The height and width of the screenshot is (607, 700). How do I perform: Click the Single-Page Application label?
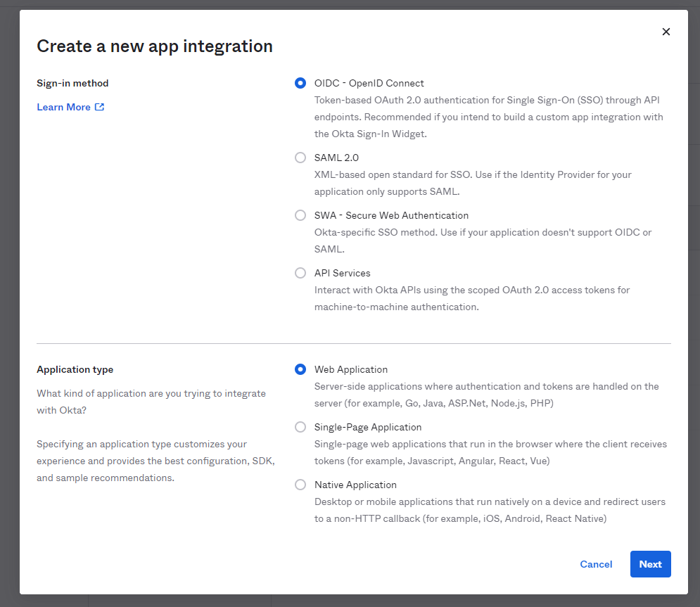point(368,427)
